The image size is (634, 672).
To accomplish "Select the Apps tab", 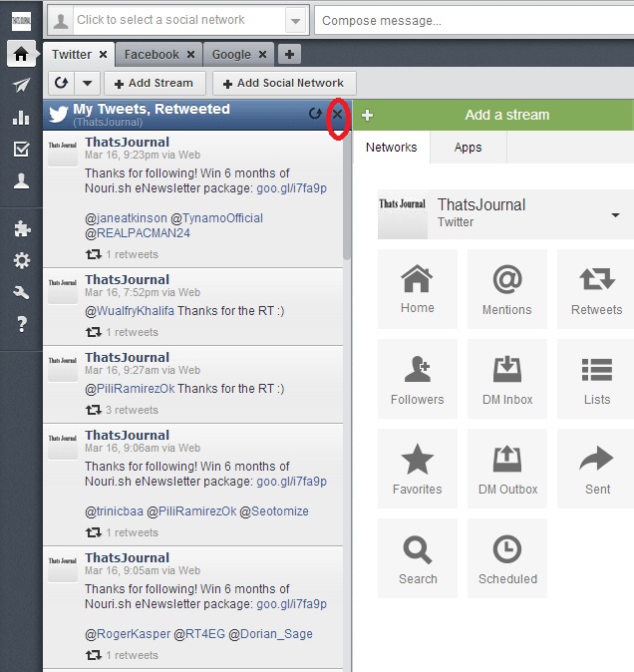I will coord(468,147).
